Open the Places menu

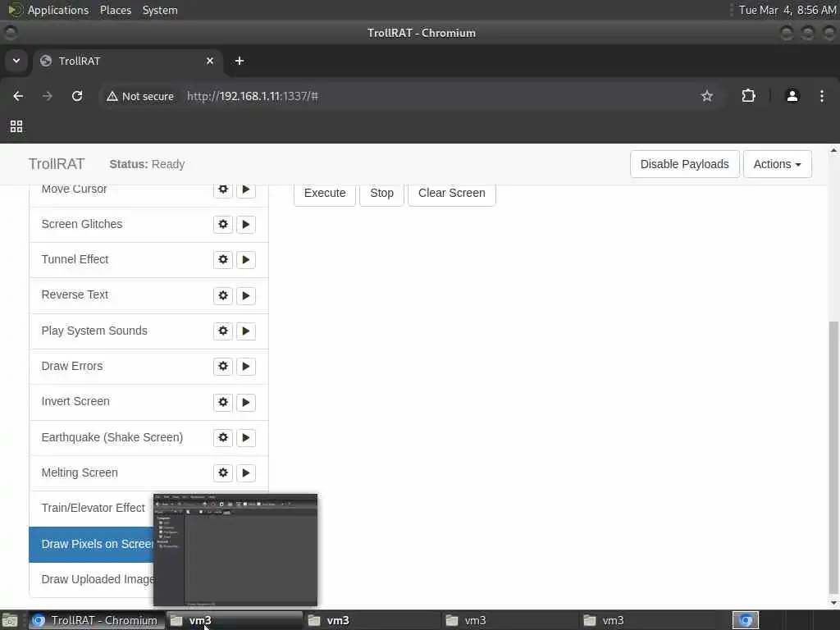pos(116,10)
